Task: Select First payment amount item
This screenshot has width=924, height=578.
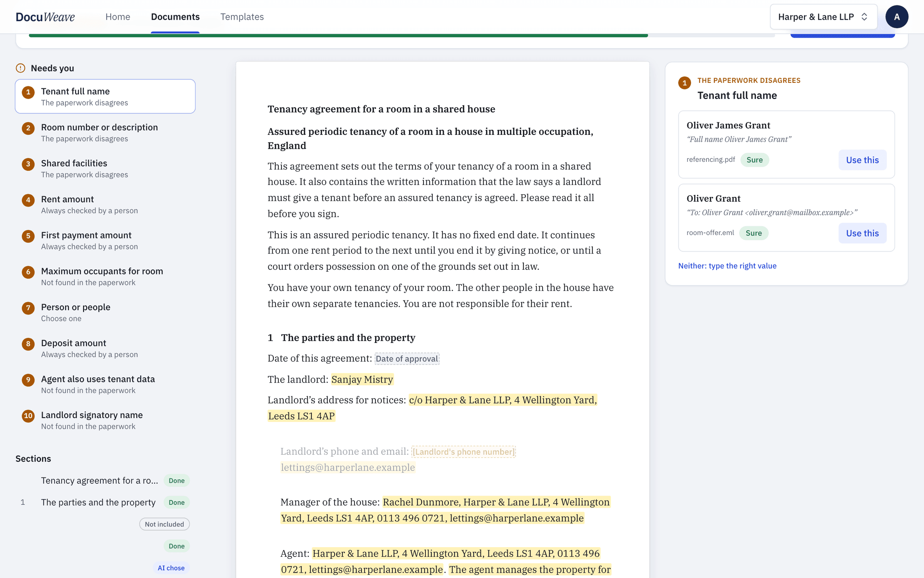Action: [105, 240]
